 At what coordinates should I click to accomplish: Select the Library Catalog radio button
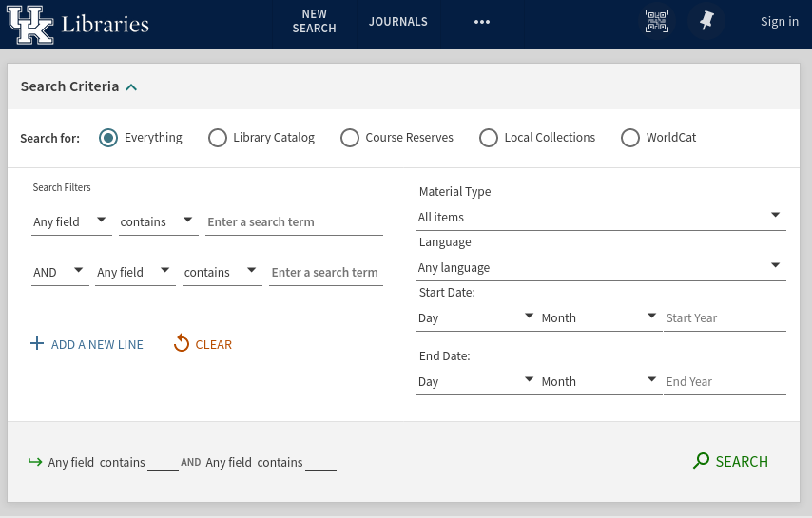tap(218, 138)
